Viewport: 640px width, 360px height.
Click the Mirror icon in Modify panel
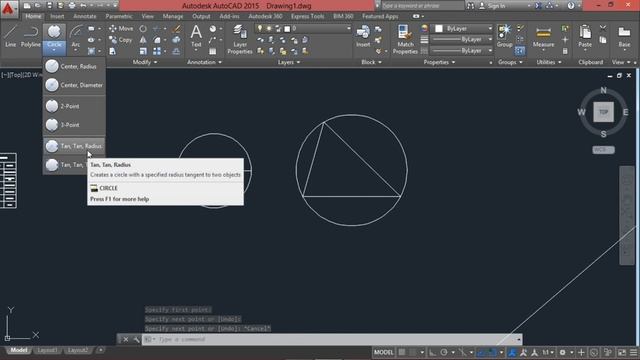tap(143, 40)
